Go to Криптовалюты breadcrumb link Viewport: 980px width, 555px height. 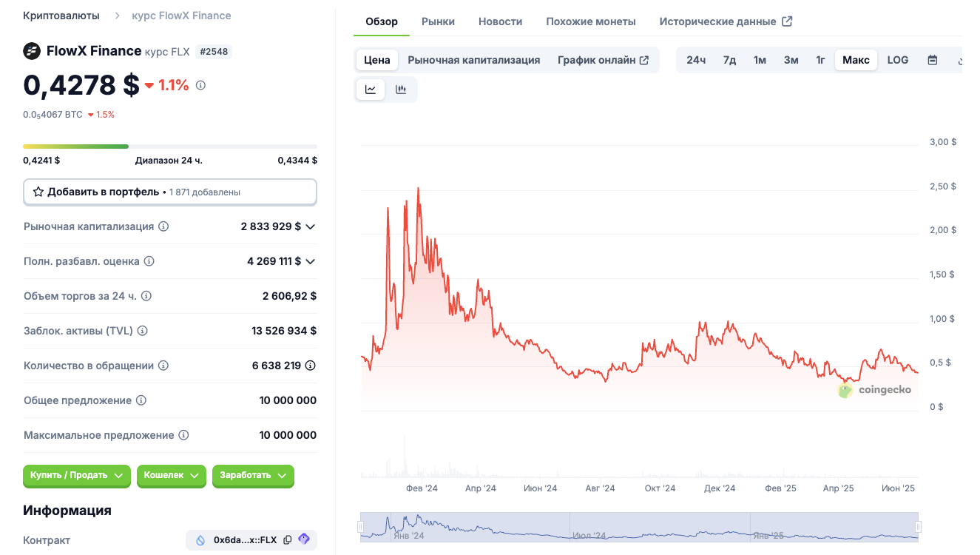click(62, 16)
